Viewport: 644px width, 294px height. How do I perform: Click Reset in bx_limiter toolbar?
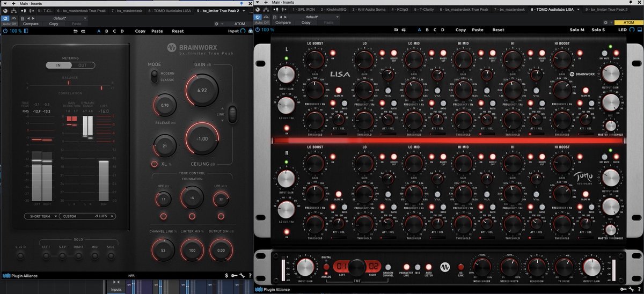[x=178, y=31]
